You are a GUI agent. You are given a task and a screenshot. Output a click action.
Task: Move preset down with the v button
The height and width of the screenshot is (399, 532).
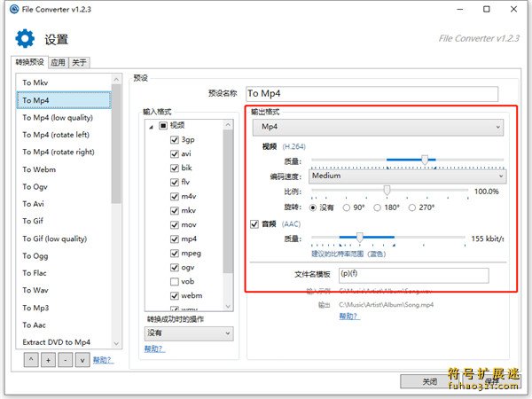click(x=82, y=360)
